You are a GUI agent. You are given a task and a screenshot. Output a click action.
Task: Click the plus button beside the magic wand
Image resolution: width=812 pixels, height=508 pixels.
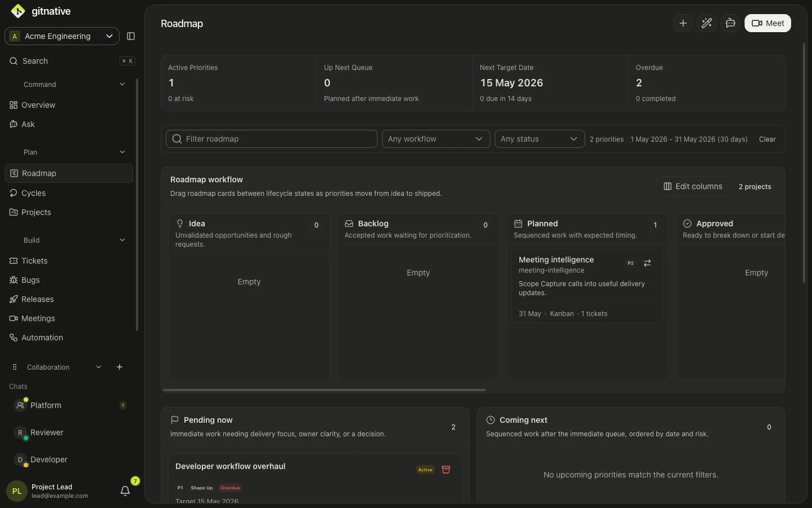683,23
